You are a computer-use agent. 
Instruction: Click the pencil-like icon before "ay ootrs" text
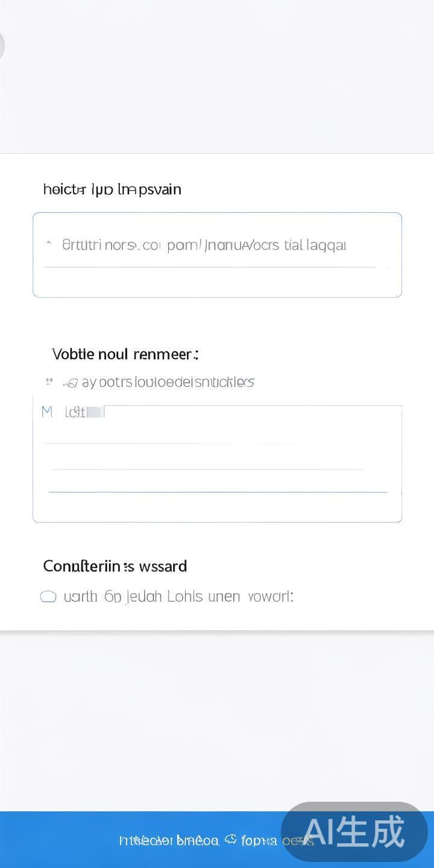pyautogui.click(x=71, y=383)
